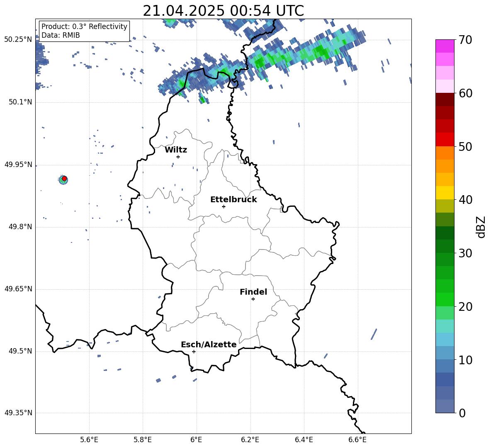Click the title '21.04.2025 00:54 UTC'

pyautogui.click(x=223, y=11)
